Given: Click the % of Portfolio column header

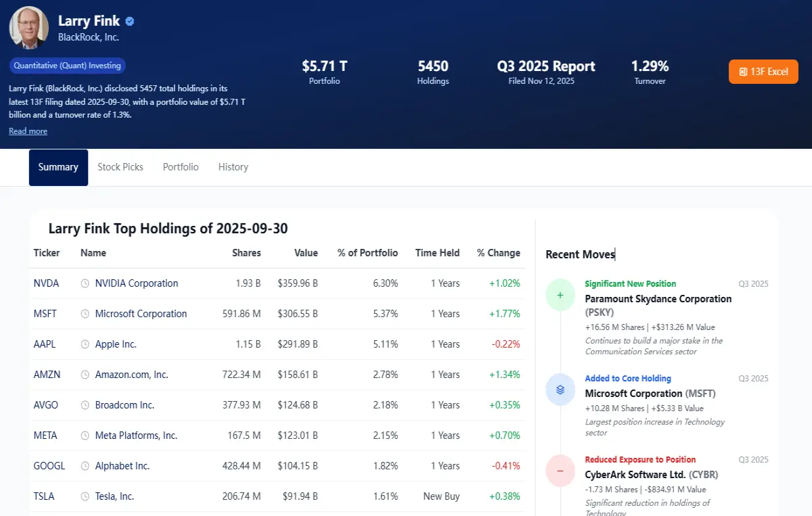Looking at the screenshot, I should tap(368, 253).
